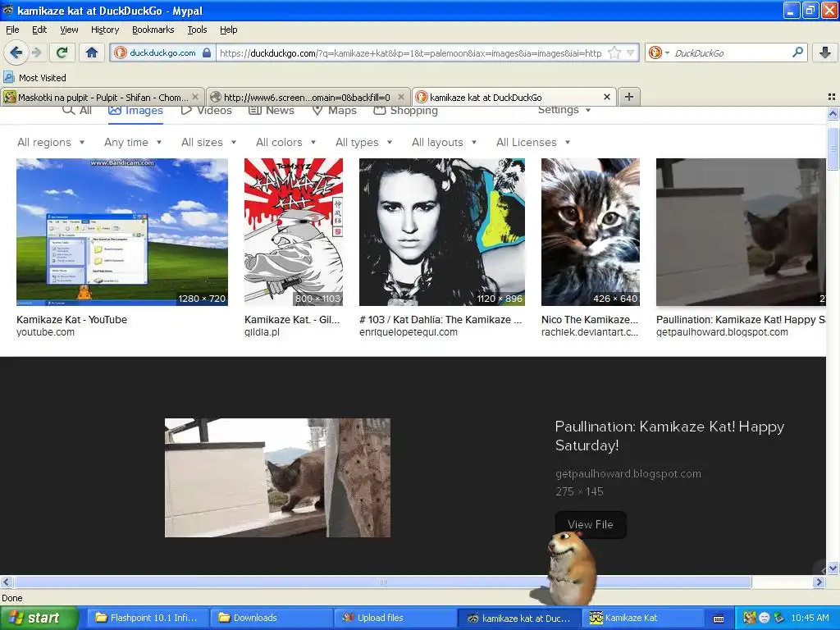Screen dimensions: 840x630
Task: Switch to Videos search results
Action: (x=206, y=111)
